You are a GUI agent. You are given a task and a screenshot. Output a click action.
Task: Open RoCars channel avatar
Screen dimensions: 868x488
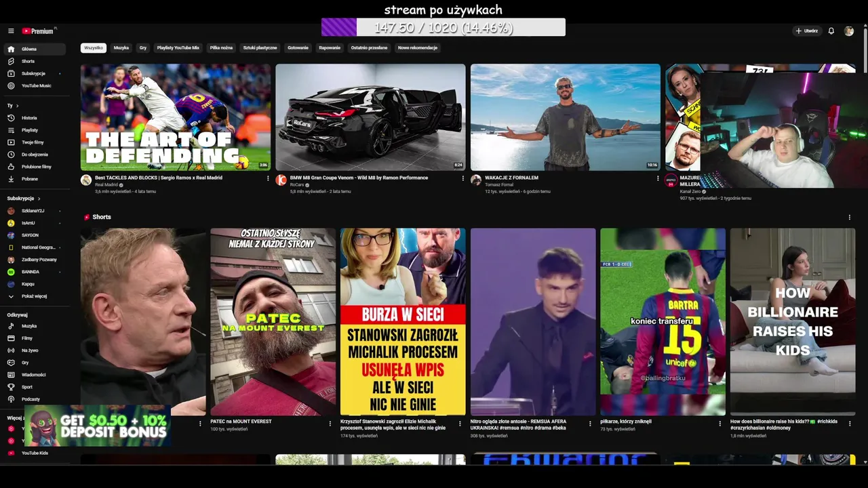[x=281, y=180]
